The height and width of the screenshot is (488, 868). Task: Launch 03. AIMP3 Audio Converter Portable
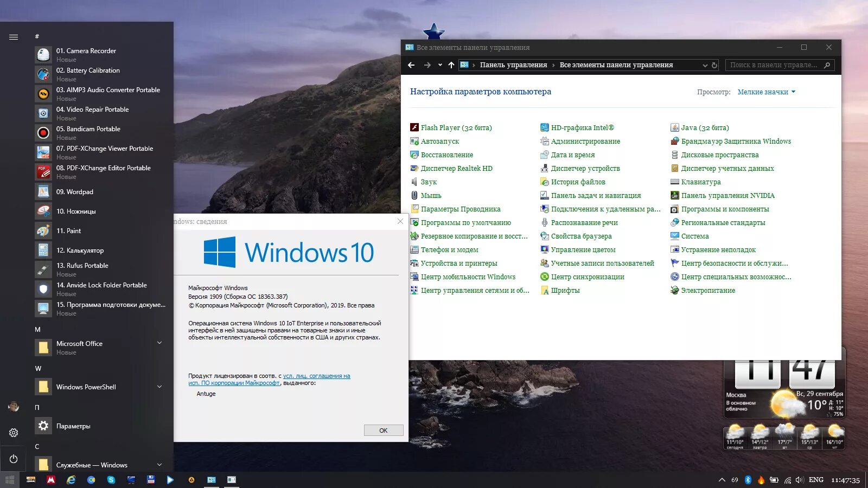pyautogui.click(x=102, y=94)
